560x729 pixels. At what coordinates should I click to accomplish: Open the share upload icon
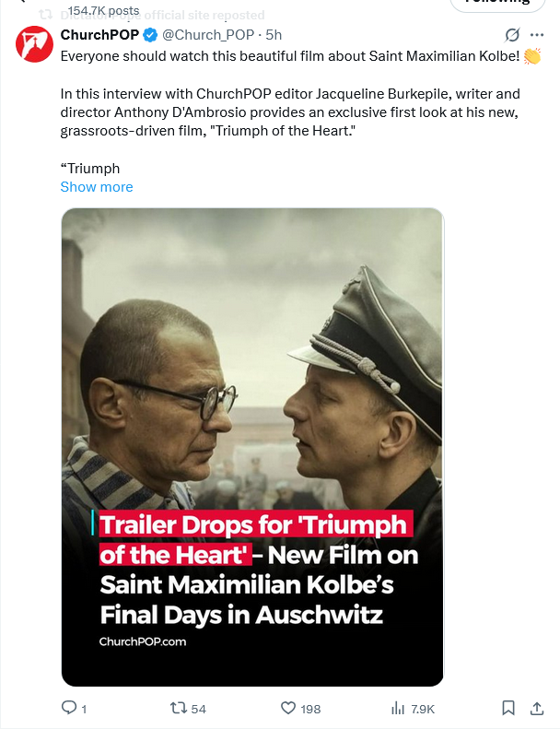537,708
